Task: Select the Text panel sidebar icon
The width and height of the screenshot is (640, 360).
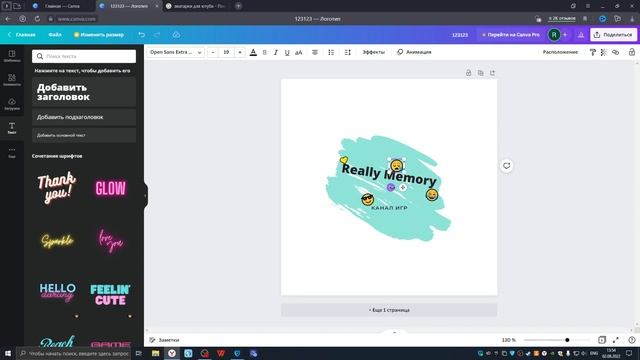Action: pyautogui.click(x=12, y=128)
